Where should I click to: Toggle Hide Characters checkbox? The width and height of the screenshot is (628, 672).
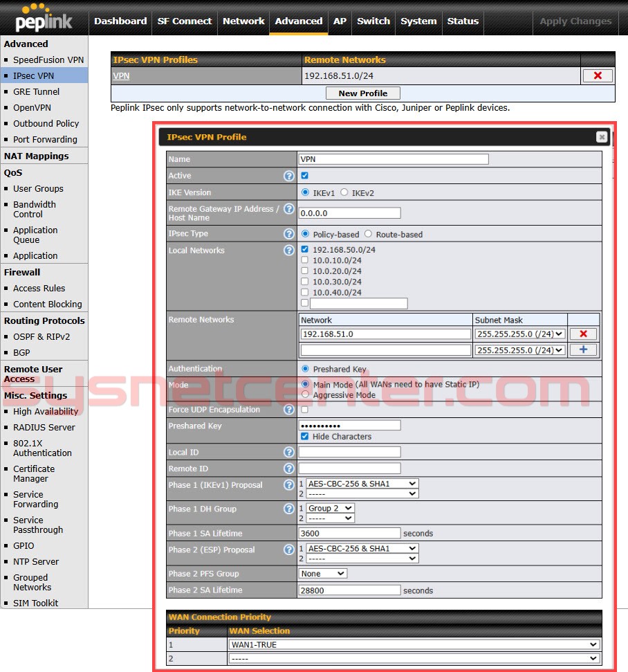[x=304, y=436]
